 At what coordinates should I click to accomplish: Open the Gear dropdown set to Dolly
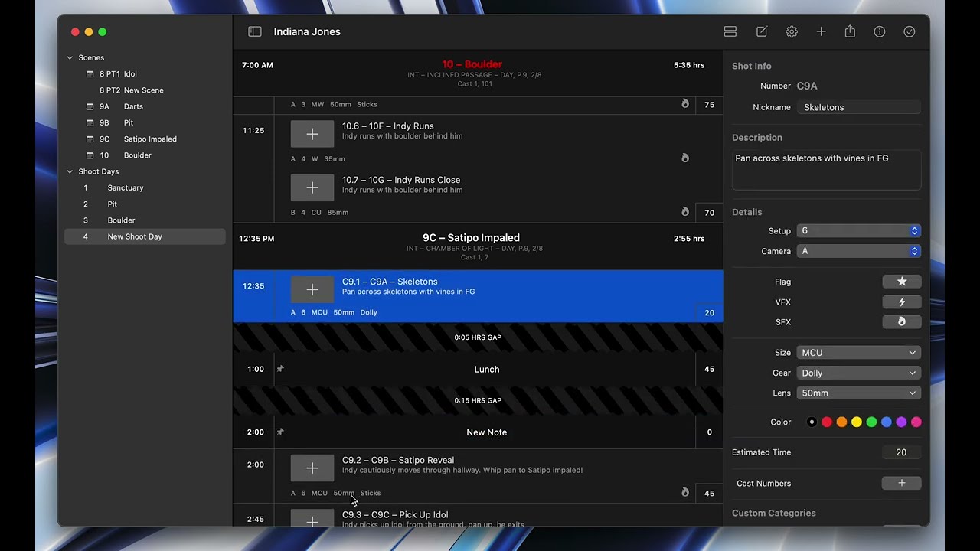(858, 373)
